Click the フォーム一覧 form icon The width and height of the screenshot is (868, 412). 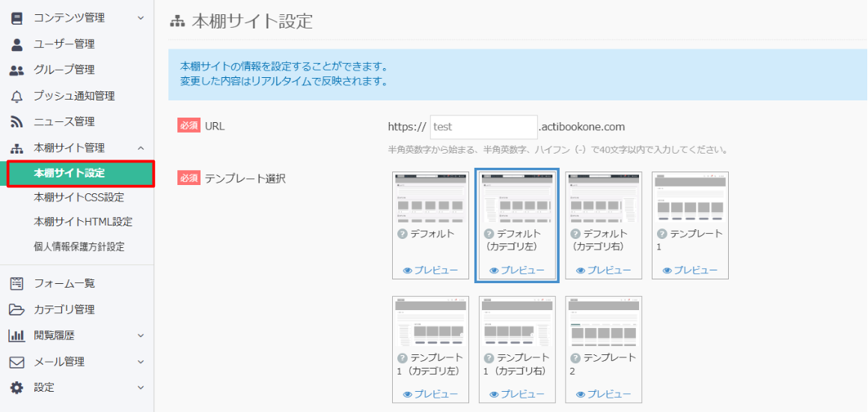coord(16,284)
